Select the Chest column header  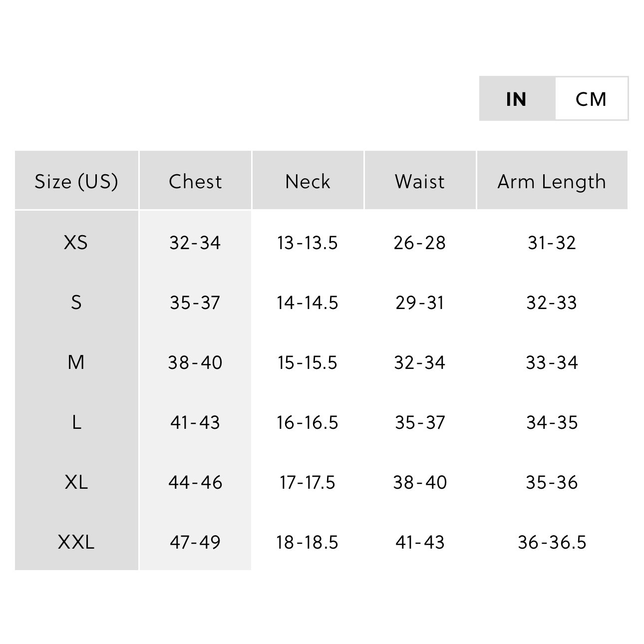point(195,180)
